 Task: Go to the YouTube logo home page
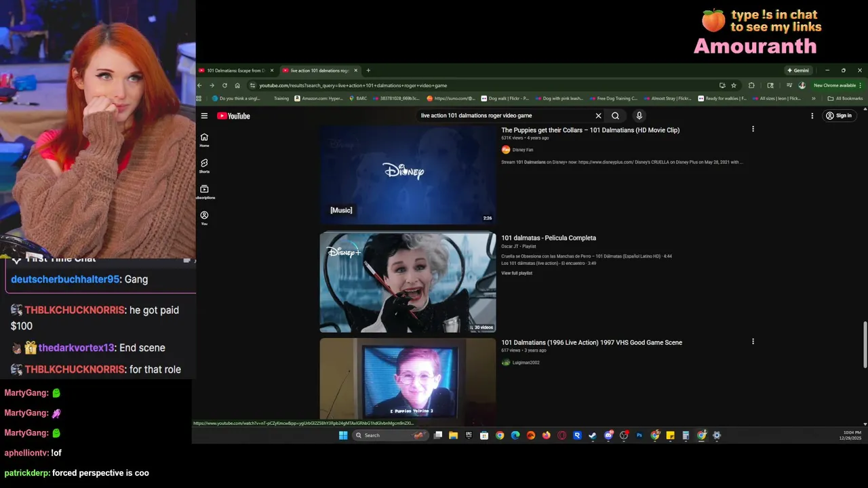(233, 116)
